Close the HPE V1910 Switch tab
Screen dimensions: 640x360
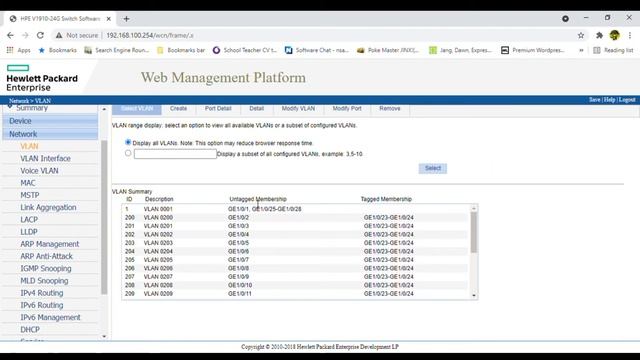coord(109,19)
